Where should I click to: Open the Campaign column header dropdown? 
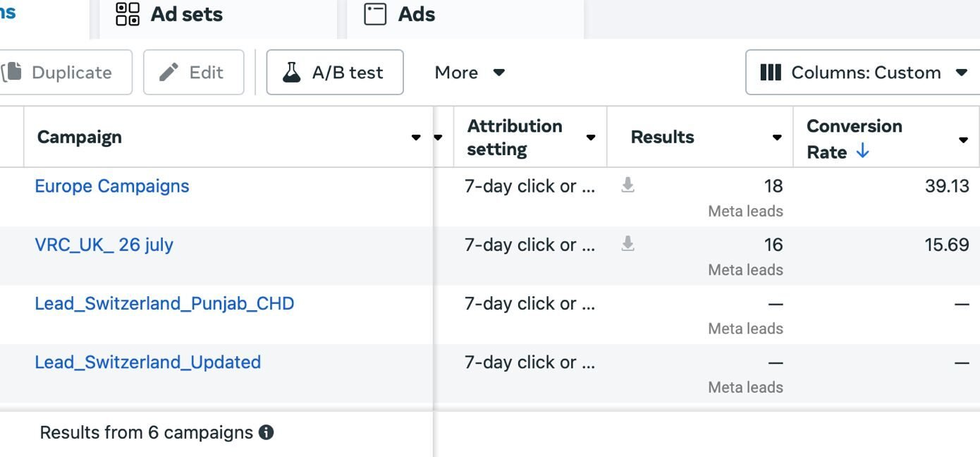[x=416, y=138]
